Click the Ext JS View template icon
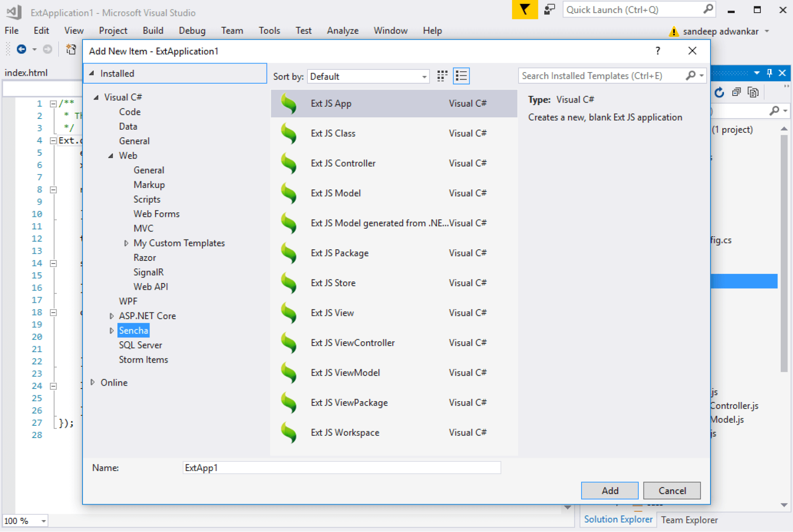Screen dimensions: 793x532 289,313
